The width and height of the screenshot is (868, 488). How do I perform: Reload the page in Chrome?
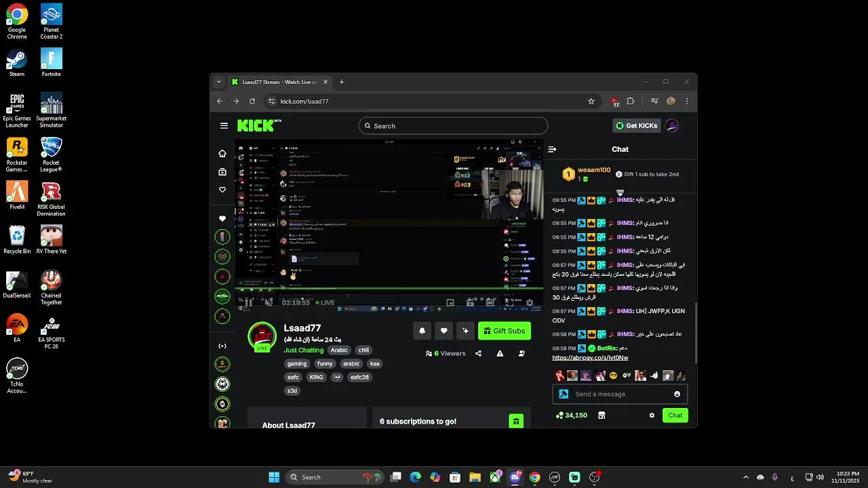[252, 101]
